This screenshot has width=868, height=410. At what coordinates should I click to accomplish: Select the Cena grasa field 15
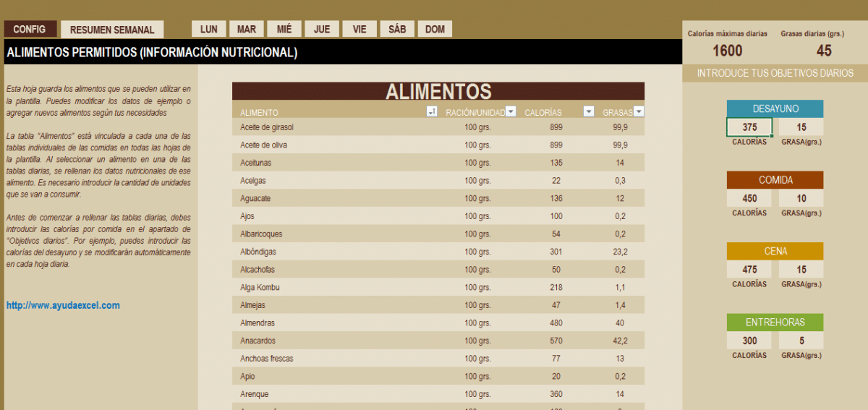[801, 270]
